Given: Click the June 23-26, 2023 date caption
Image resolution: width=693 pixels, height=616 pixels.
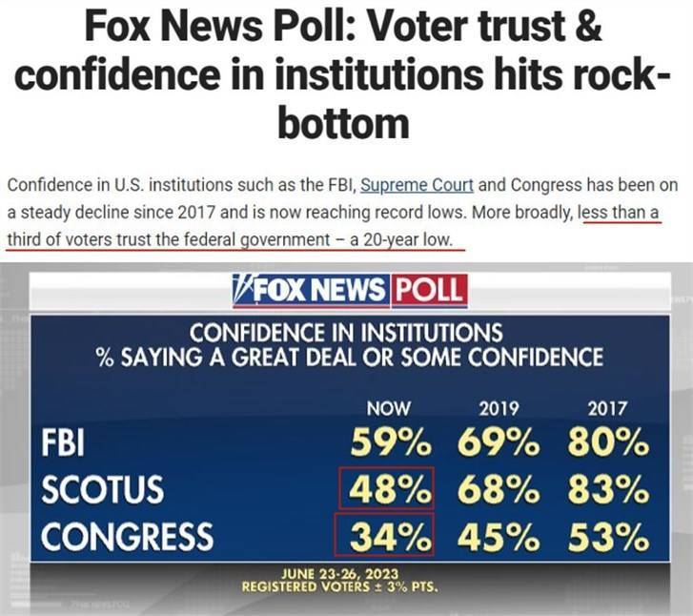Looking at the screenshot, I should pyautogui.click(x=340, y=574).
